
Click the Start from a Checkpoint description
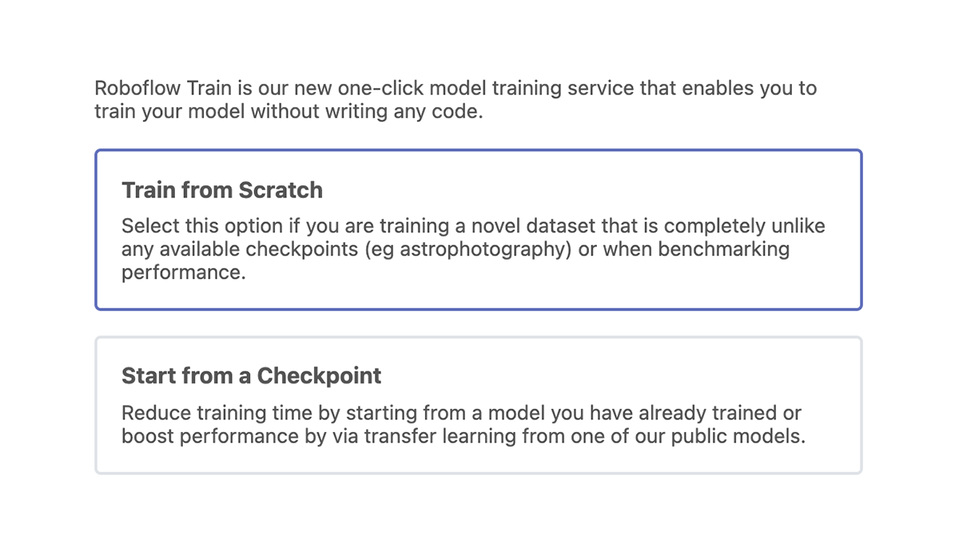[x=464, y=425]
